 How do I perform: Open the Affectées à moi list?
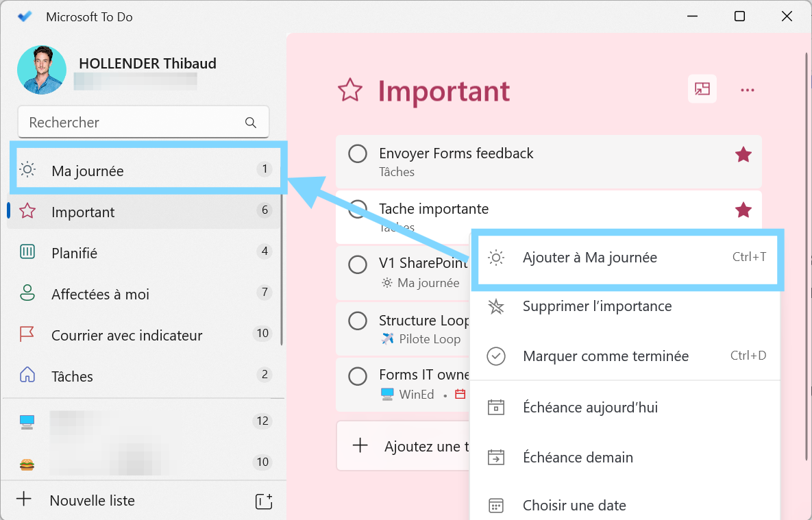(x=100, y=294)
